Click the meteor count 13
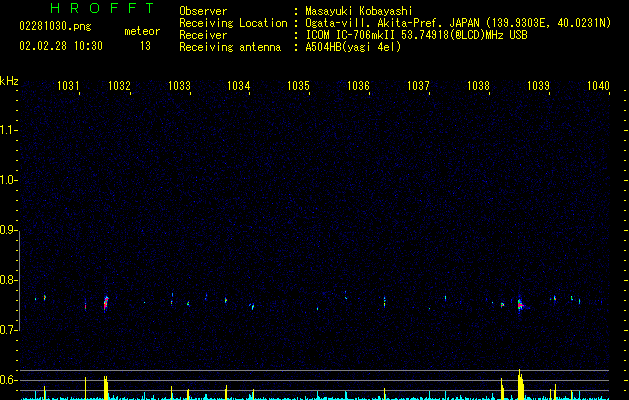 145,46
